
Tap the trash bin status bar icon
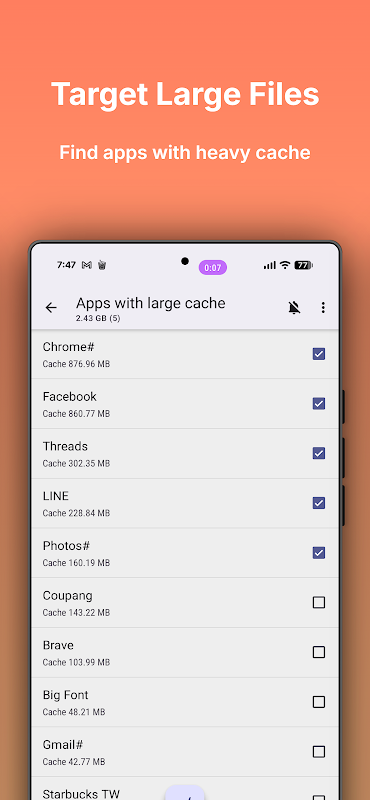(x=102, y=265)
